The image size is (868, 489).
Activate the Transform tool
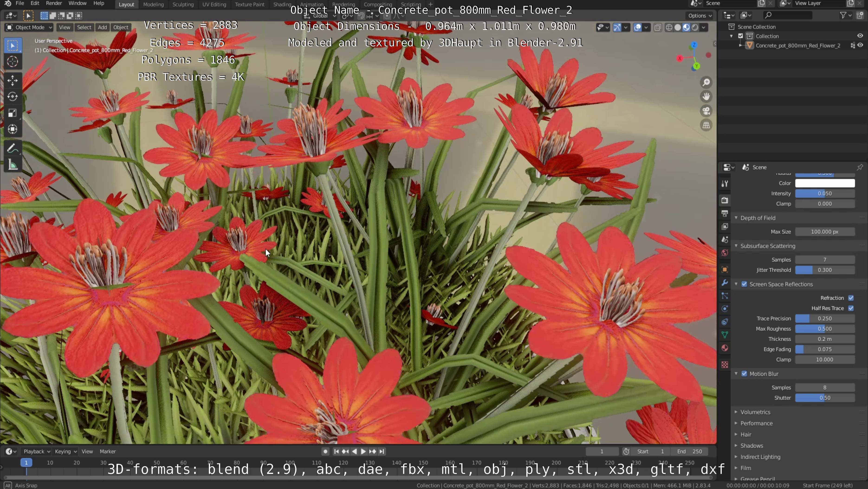pyautogui.click(x=13, y=129)
